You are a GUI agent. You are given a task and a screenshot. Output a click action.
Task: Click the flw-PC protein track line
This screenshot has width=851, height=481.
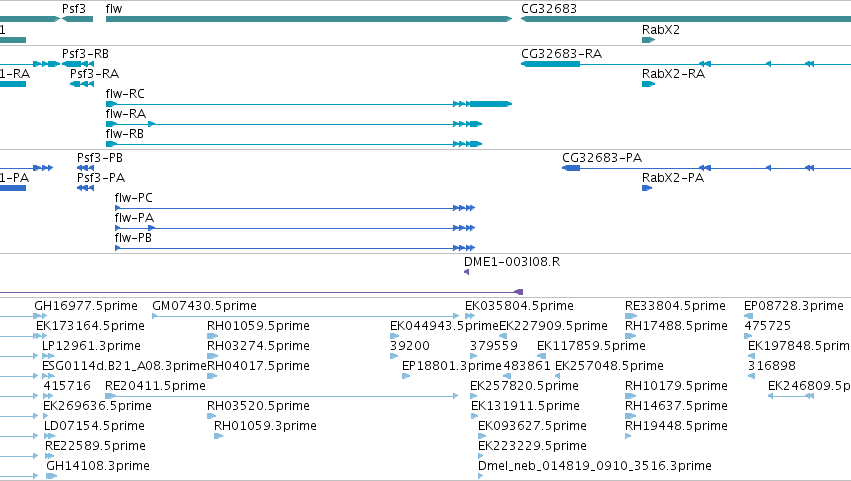point(295,208)
